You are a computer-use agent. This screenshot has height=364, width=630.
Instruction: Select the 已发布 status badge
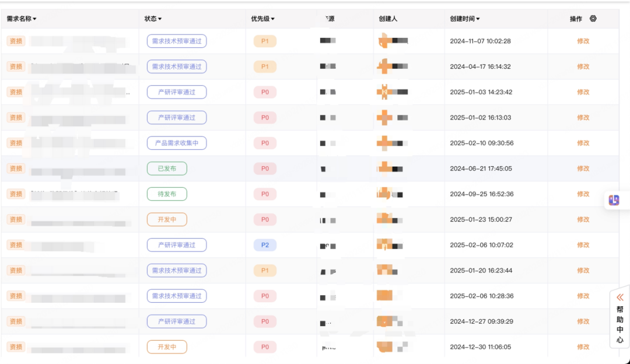tap(167, 169)
